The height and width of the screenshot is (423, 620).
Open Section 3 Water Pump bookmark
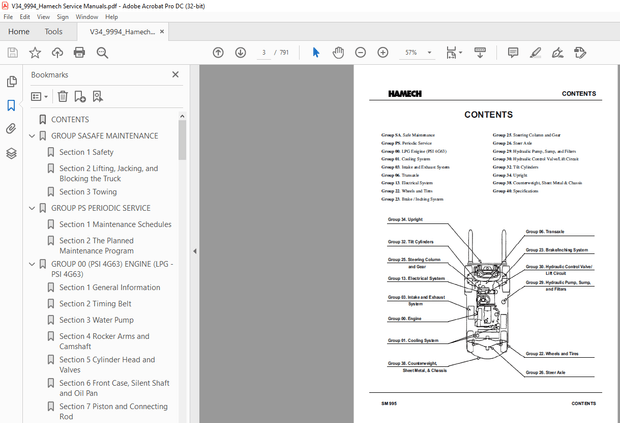96,320
